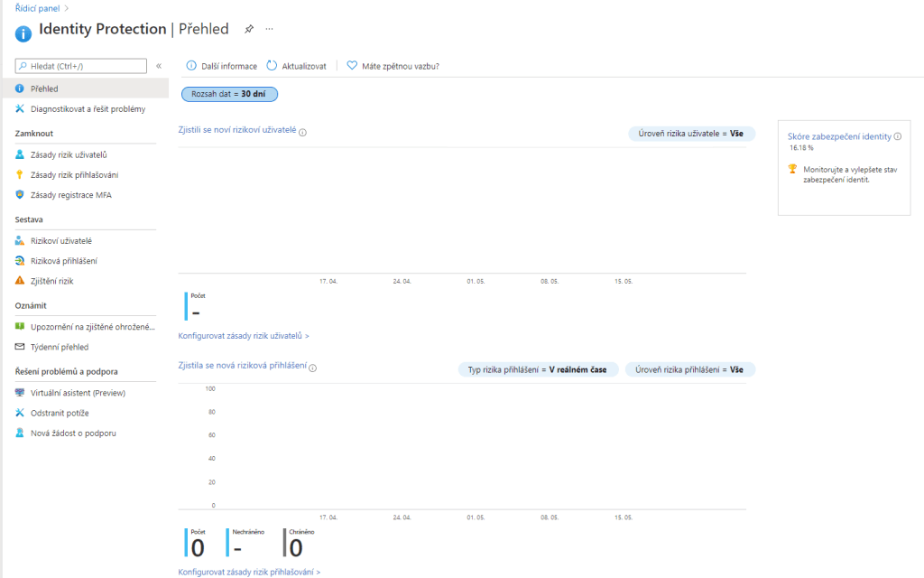Screen dimensions: 924x578
Task: Open the three-dots more options menu
Action: point(269,29)
